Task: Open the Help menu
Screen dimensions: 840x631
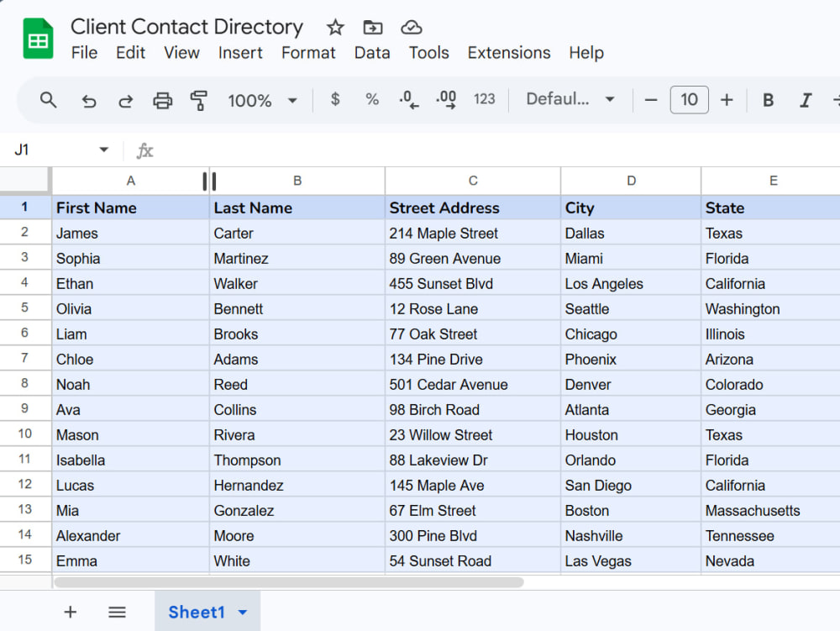Action: pos(586,52)
